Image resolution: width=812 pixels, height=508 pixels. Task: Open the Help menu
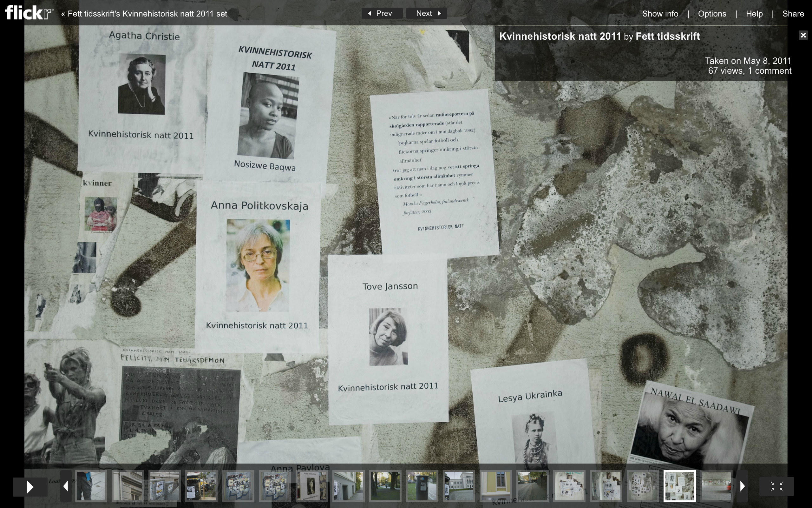click(754, 14)
